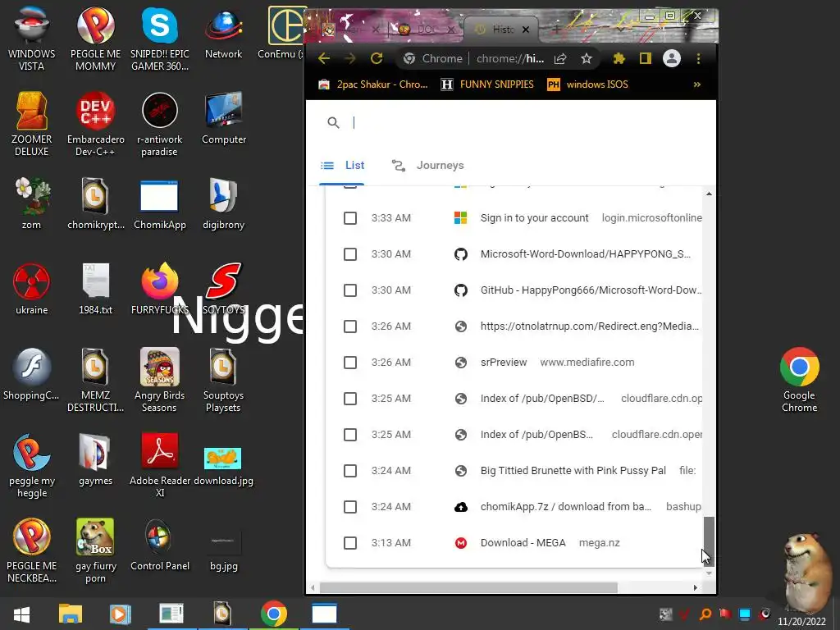Screen dimensions: 840x630
Task: Check the Microsoft-Word-Download HAPPYPONG entry checkbox
Action: [350, 254]
